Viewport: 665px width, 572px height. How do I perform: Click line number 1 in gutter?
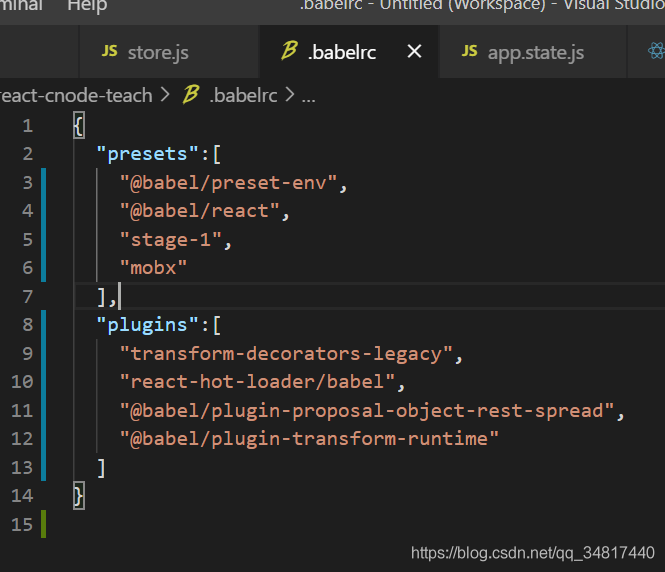[28, 126]
